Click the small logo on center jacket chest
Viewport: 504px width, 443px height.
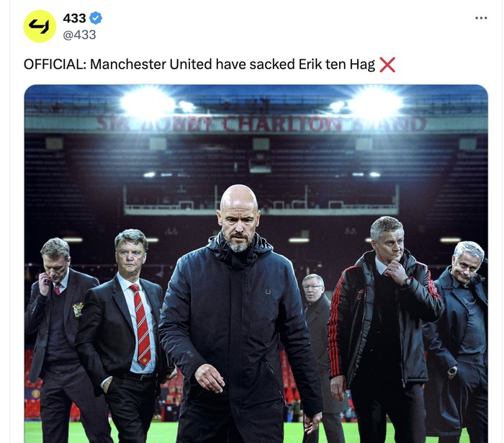[268, 292]
